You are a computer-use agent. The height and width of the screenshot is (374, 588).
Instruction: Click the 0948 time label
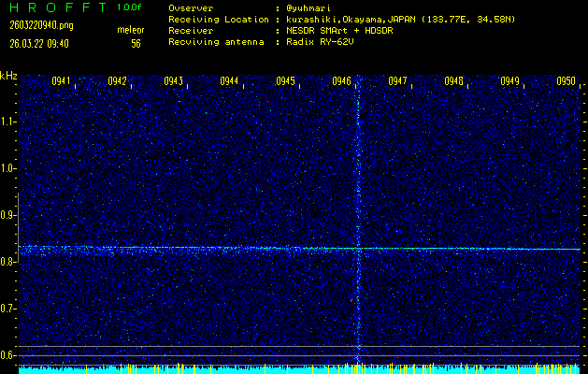click(x=454, y=81)
